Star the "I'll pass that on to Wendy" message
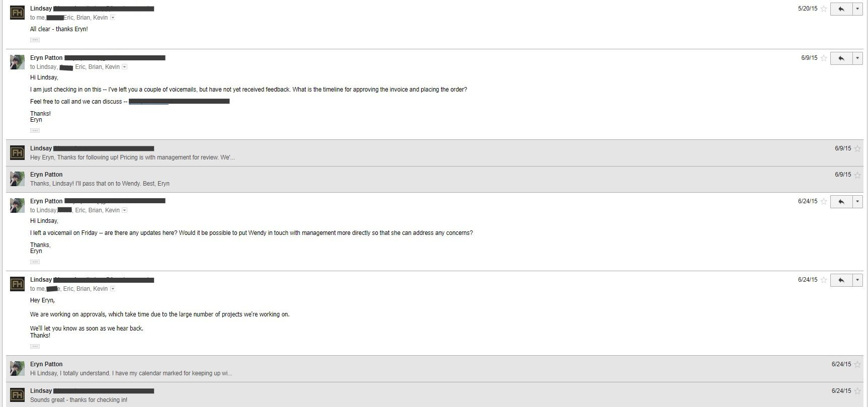The image size is (868, 407). click(x=857, y=175)
